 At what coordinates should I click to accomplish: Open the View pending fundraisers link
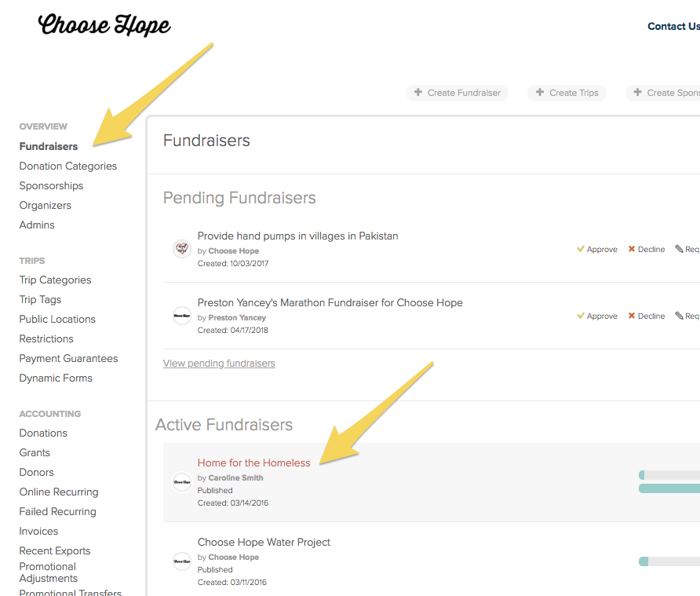[x=218, y=363]
